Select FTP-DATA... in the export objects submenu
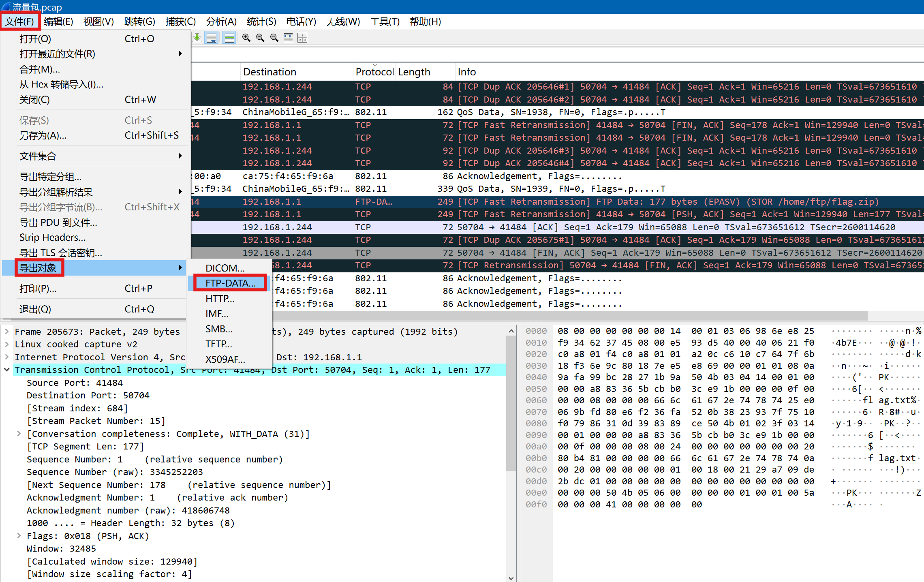 230,283
